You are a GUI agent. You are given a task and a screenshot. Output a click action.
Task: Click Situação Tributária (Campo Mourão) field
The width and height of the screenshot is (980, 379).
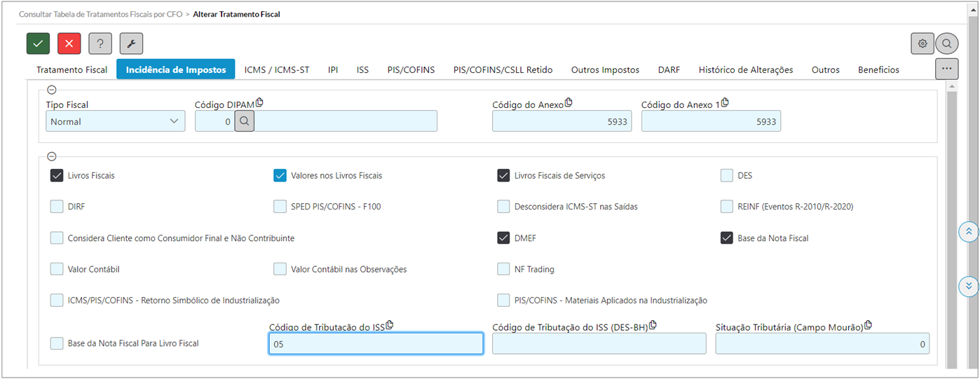[822, 343]
